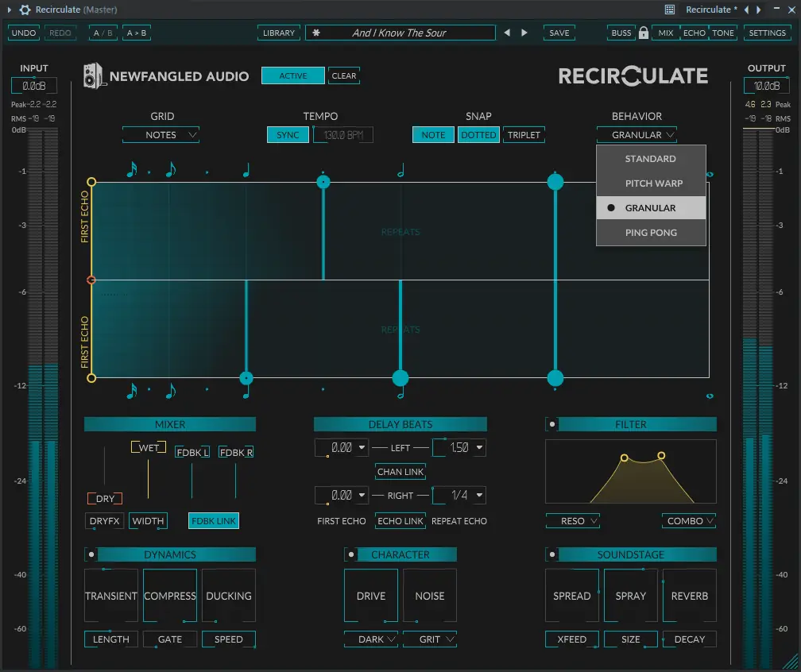Toggle the DYNAMICS section enable dot
801x672 pixels.
pos(91,554)
